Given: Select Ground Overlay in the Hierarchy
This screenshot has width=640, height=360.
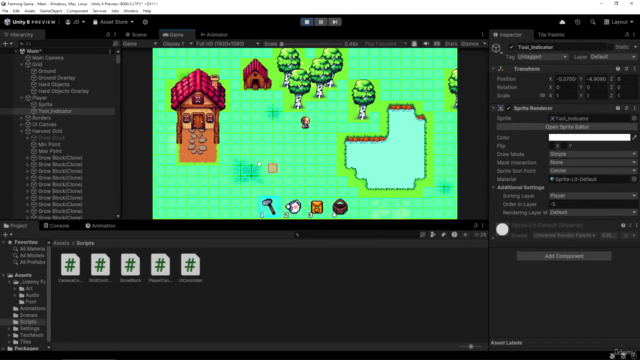Looking at the screenshot, I should [56, 78].
